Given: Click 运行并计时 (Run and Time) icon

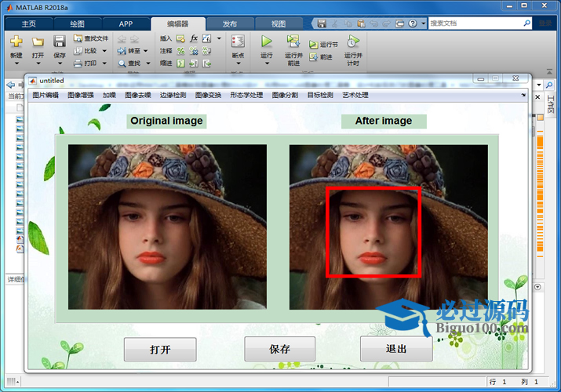Looking at the screenshot, I should point(353,42).
